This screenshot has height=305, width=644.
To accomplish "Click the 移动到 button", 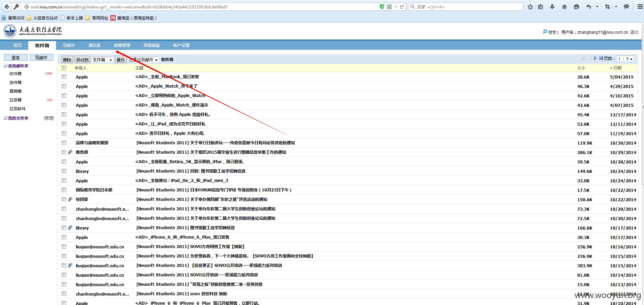I will 82,60.
